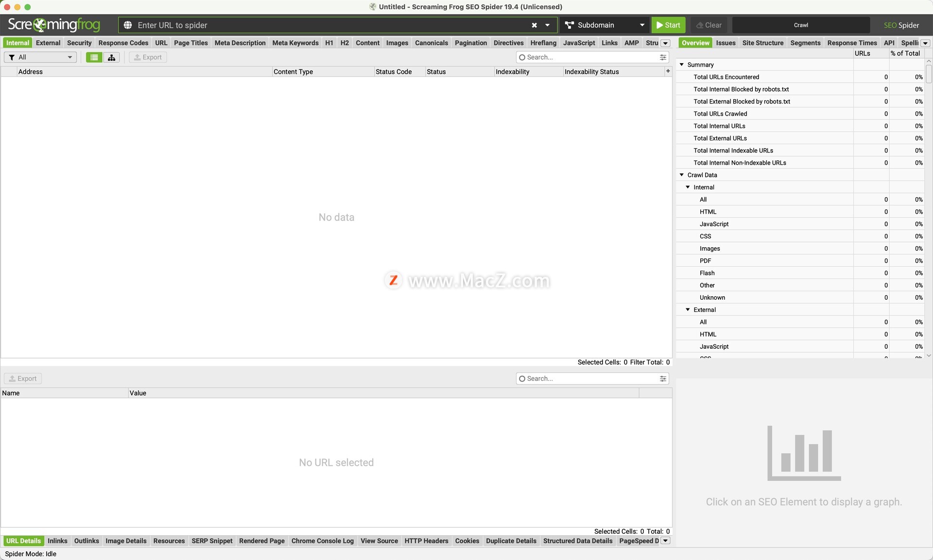This screenshot has width=933, height=560.
Task: Open the External tab
Action: [48, 43]
